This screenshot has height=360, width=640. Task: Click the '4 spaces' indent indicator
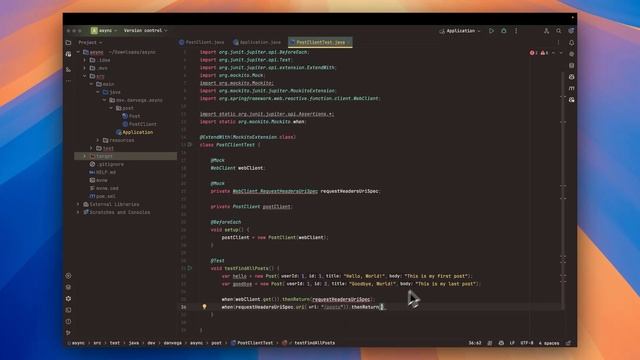tap(549, 343)
